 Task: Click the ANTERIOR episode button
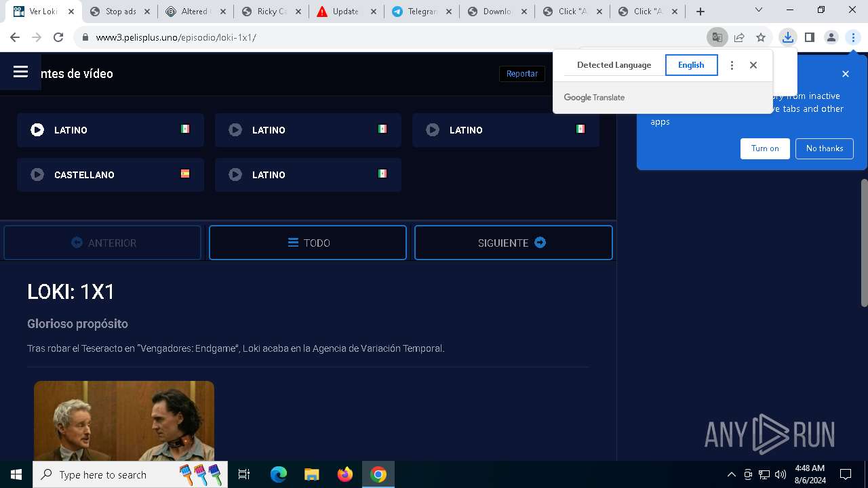point(102,243)
